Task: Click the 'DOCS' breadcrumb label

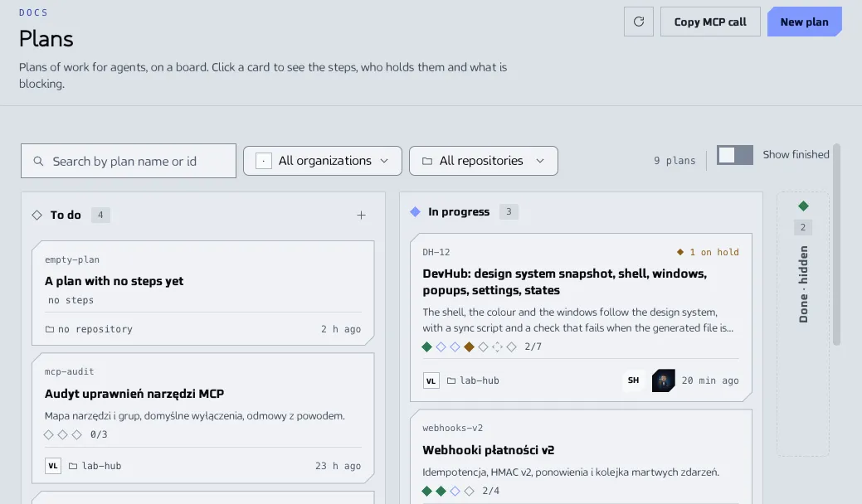Action: click(33, 12)
